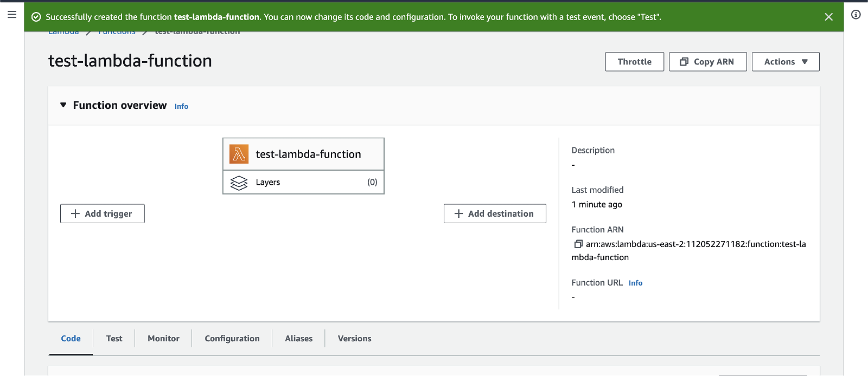Image resolution: width=868 pixels, height=376 pixels.
Task: Collapse the Function overview section
Action: coord(63,105)
